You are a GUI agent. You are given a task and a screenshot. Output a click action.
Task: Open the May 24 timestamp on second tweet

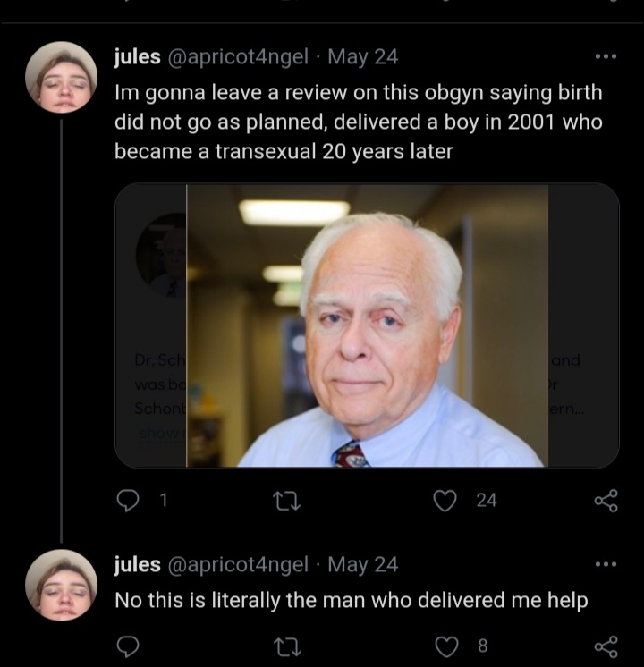pos(362,564)
